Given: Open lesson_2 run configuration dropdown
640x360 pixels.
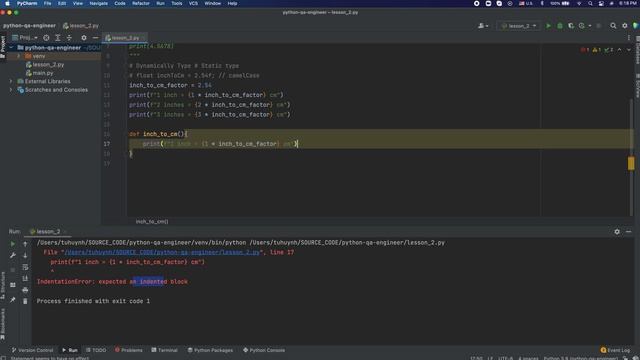Looking at the screenshot, I should tap(519, 26).
